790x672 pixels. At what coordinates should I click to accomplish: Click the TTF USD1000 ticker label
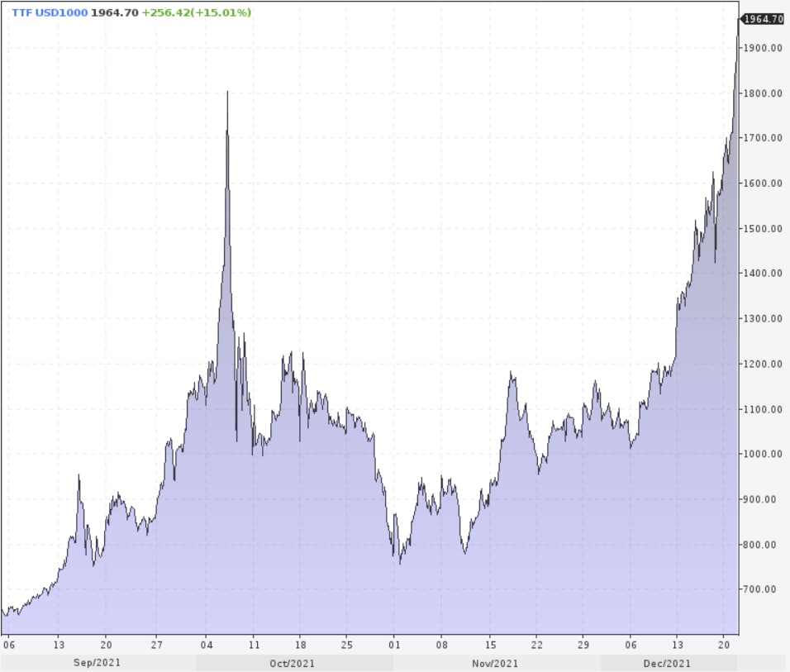pyautogui.click(x=50, y=12)
